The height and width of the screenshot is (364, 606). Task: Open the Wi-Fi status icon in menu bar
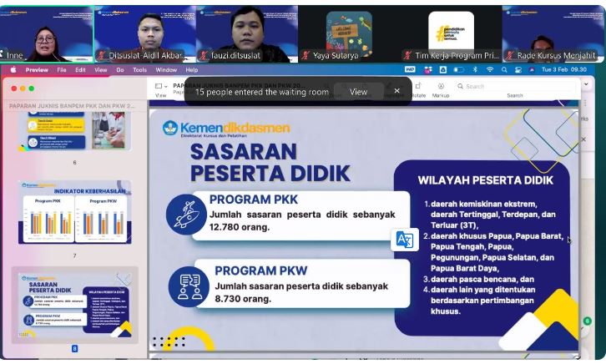pos(489,70)
